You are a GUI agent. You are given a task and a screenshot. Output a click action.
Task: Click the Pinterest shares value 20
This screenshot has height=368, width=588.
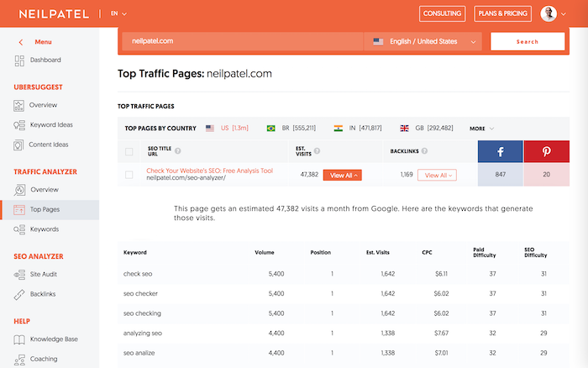(x=546, y=175)
